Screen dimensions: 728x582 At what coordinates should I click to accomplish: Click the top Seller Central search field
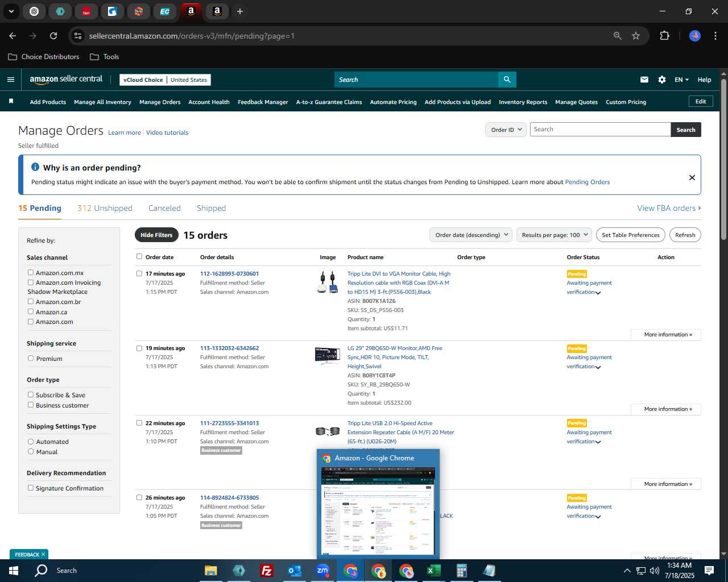[x=416, y=80]
